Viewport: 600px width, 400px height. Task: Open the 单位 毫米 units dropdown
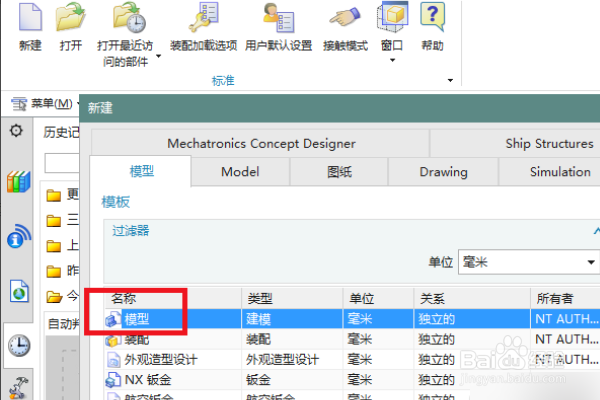[x=529, y=262]
